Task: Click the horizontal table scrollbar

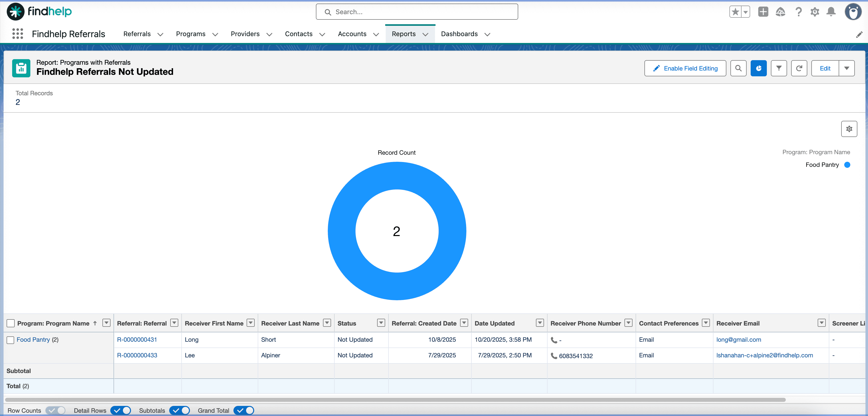Action: (395, 400)
